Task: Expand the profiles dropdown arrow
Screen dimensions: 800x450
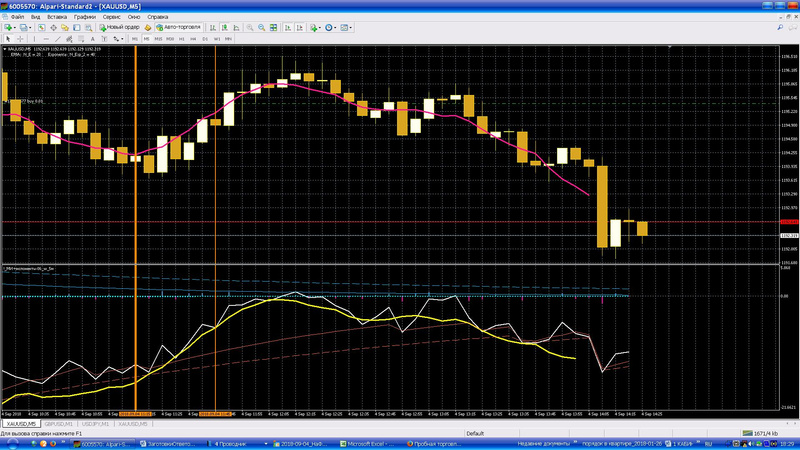Action: click(x=32, y=28)
